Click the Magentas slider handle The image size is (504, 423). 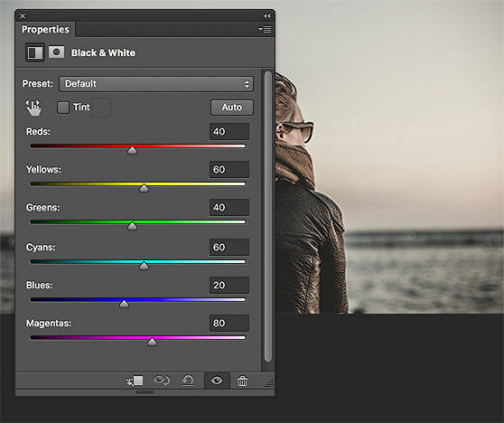tap(152, 342)
